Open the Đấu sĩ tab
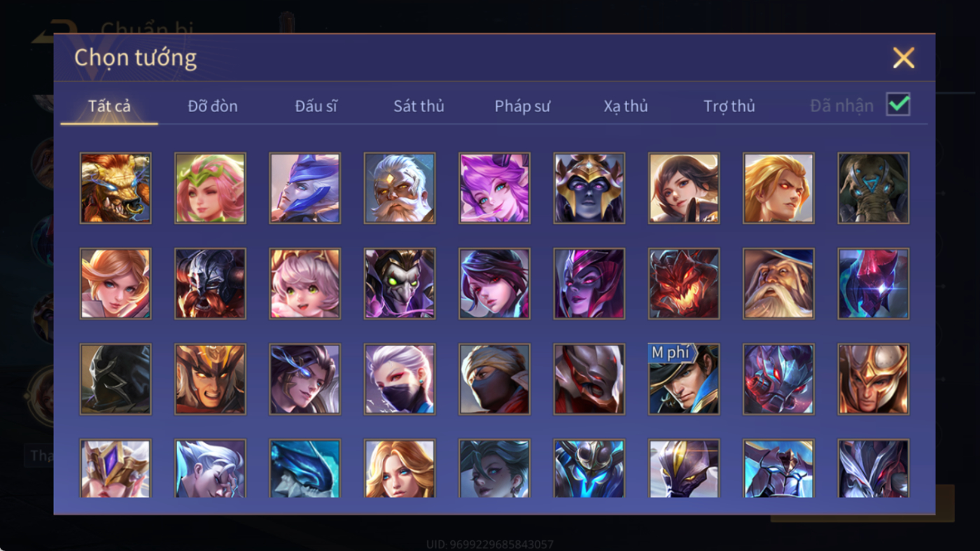This screenshot has height=551, width=980. 316,106
